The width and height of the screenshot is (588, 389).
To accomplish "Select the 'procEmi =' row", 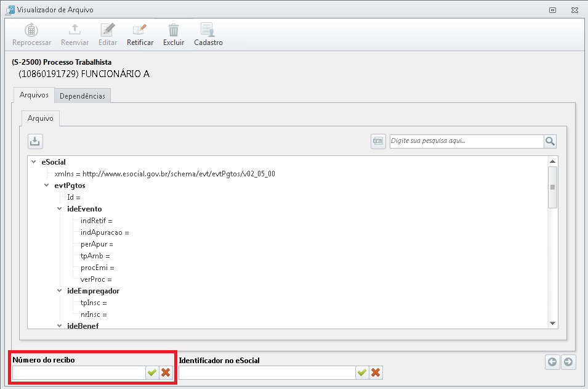I will click(97, 268).
